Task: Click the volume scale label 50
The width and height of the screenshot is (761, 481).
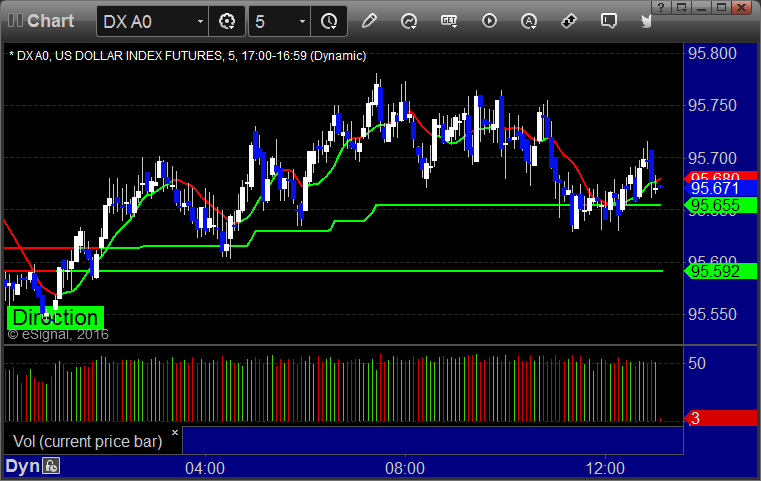Action: pos(697,363)
